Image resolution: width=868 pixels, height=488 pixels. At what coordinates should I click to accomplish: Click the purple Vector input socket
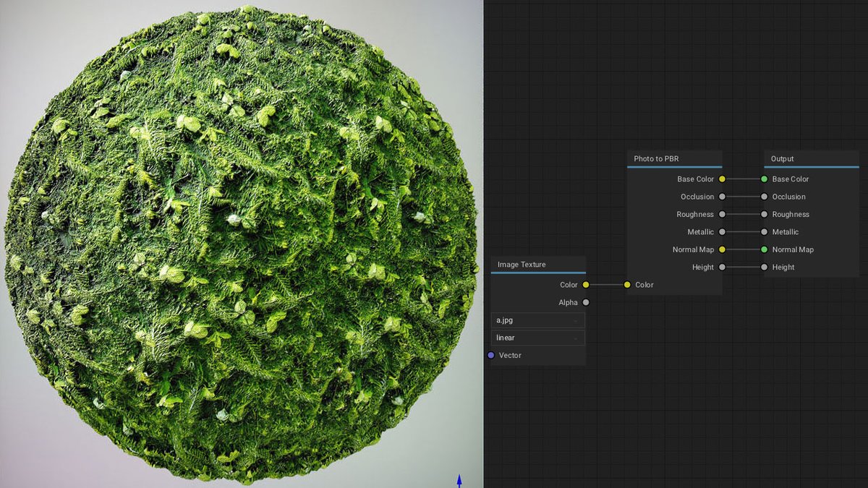tap(492, 355)
